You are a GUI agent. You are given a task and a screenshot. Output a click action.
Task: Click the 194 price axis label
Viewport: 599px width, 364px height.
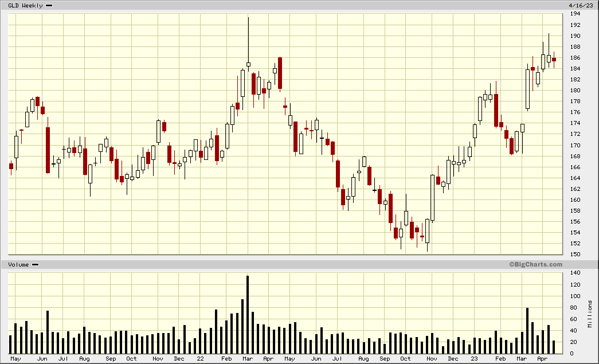(574, 14)
